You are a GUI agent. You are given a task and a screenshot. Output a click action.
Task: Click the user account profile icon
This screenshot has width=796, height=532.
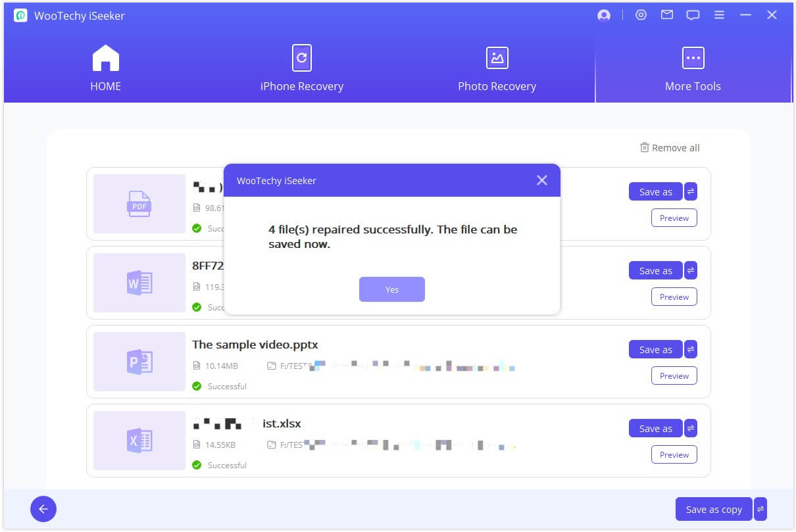[x=603, y=15]
